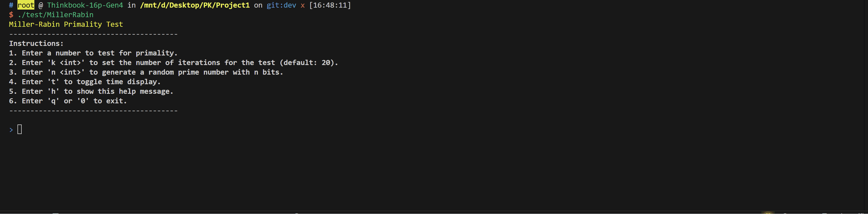Click the highlighted 'root' username
Image resolution: width=868 pixels, height=214 pixels.
26,5
